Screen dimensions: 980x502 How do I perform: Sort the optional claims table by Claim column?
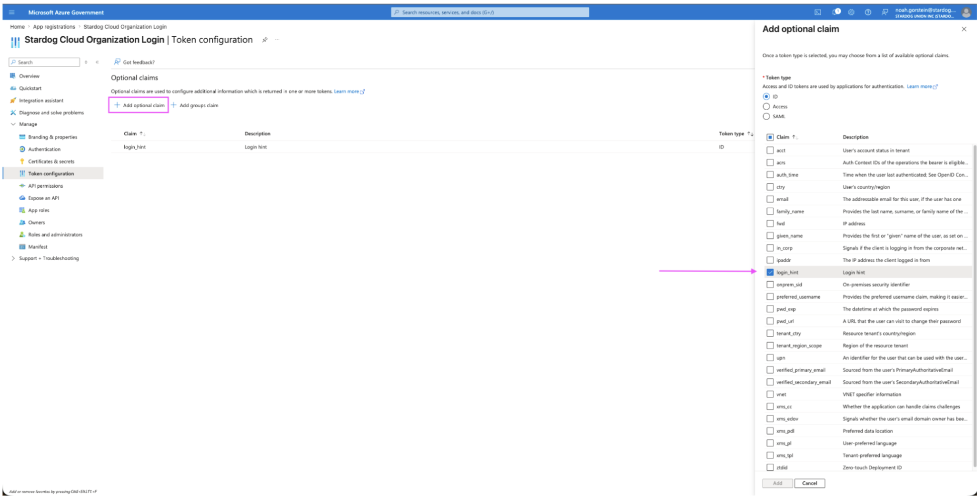click(134, 134)
